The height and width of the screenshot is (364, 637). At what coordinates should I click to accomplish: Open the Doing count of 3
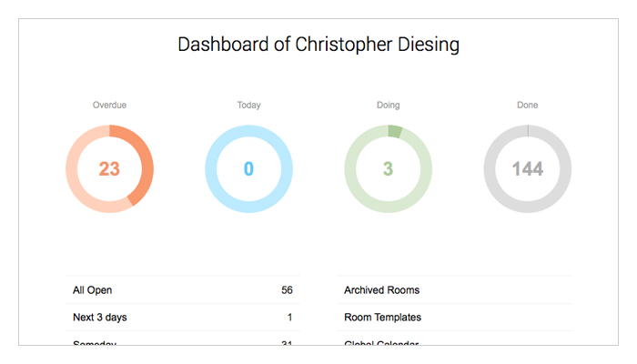pyautogui.click(x=388, y=169)
